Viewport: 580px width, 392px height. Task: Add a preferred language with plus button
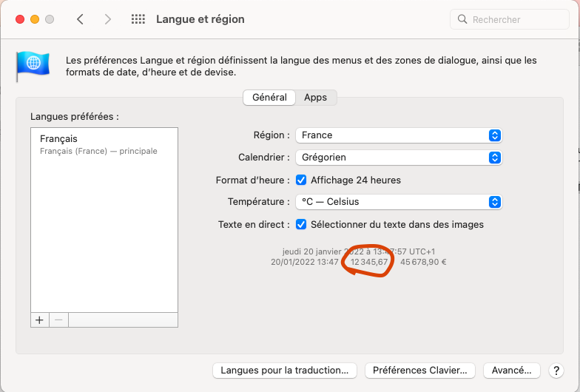40,320
